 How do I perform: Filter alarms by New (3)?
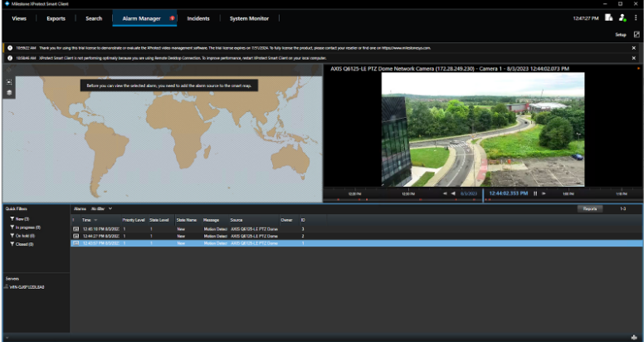20,219
